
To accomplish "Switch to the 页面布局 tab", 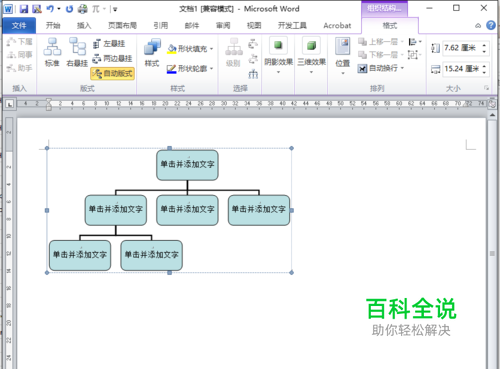I will [122, 26].
